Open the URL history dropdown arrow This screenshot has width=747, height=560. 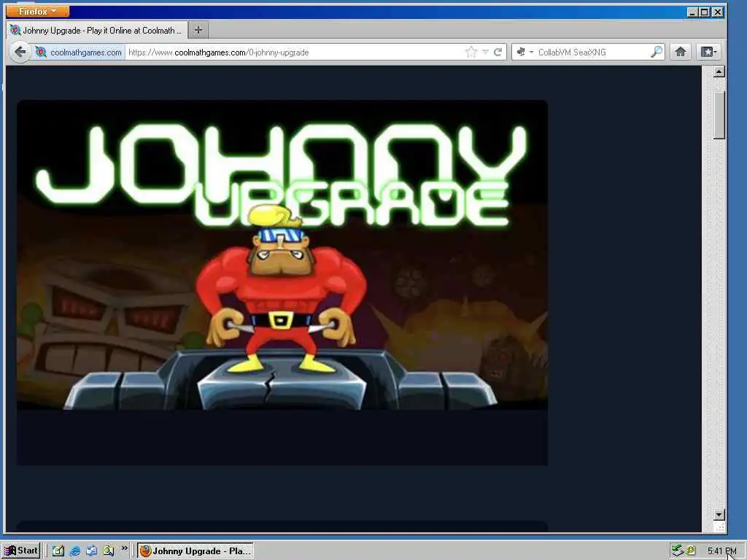(x=485, y=52)
